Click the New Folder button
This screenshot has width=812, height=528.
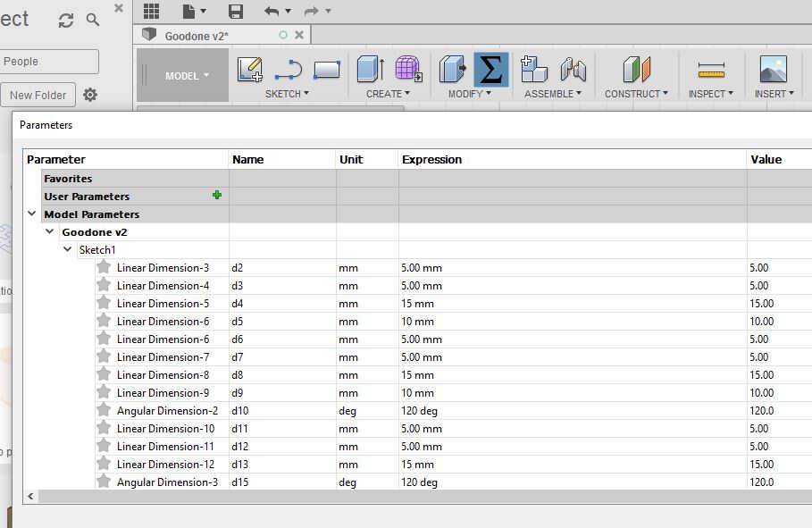pyautogui.click(x=38, y=96)
